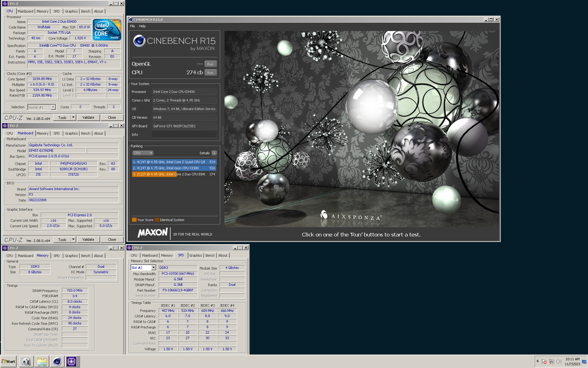Open the File menu in Cinebench
The image size is (588, 368).
[132, 26]
